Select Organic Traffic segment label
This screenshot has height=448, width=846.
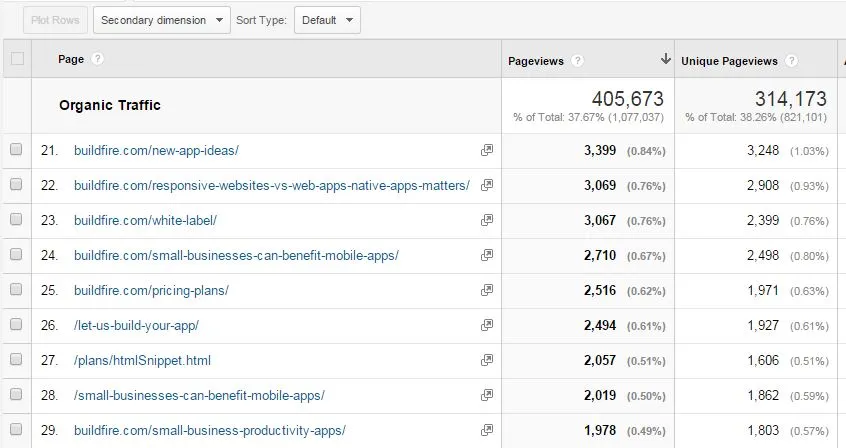(x=110, y=105)
